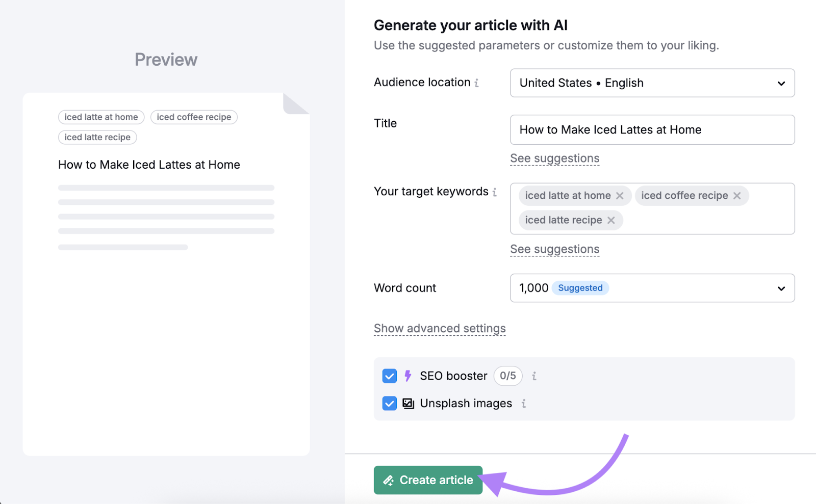Click the info icon beside Your target keywords
Screen dimensions: 816x504
click(495, 192)
